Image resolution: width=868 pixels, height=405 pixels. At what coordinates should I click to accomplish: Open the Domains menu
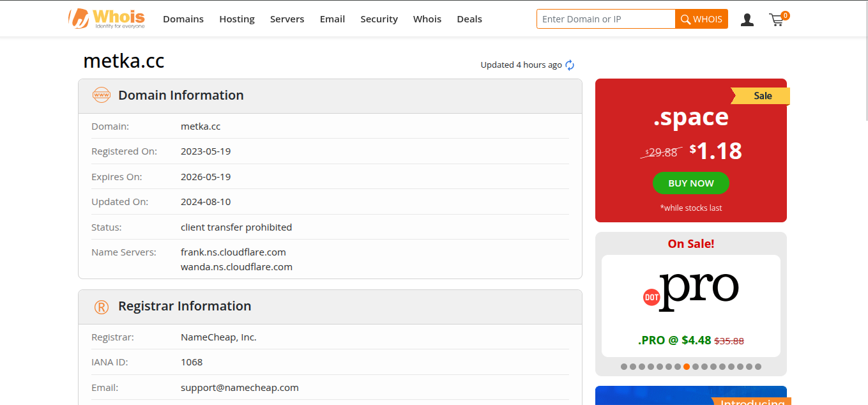183,19
